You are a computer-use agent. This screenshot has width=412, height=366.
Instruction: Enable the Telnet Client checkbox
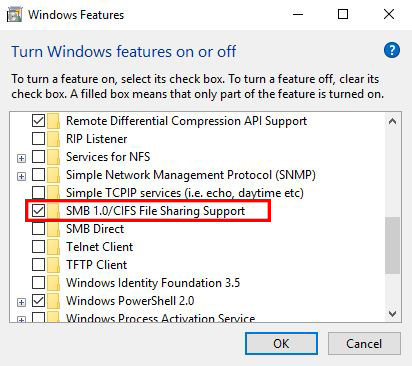point(38,246)
